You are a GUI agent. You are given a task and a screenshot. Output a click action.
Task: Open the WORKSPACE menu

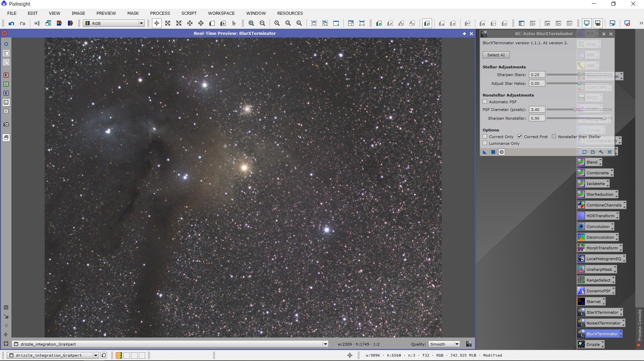tap(221, 13)
